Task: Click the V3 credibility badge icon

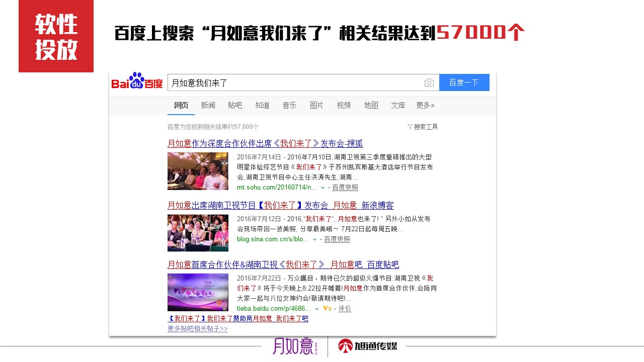Action: (327, 308)
